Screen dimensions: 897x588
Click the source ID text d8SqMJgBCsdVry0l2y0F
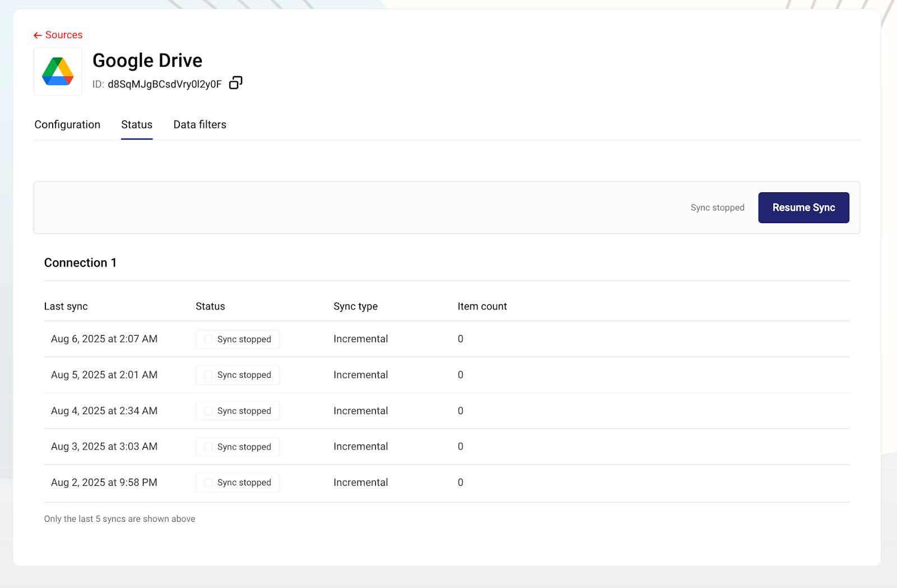pyautogui.click(x=164, y=84)
